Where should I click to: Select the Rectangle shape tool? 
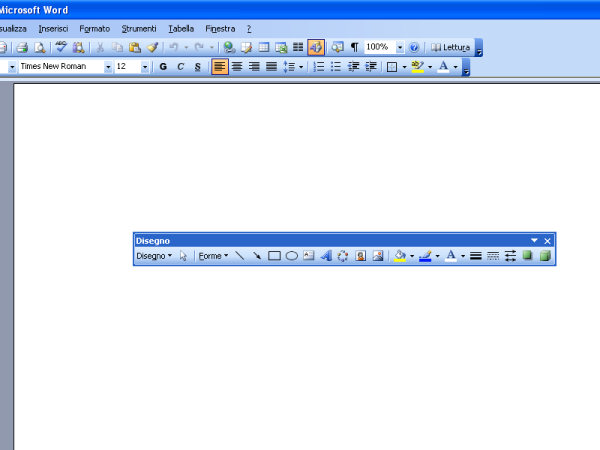(x=274, y=256)
